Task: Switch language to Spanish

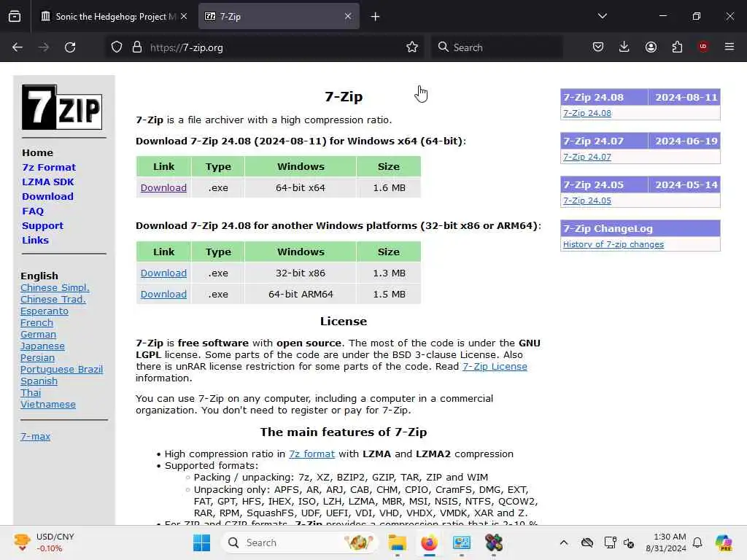Action: [x=39, y=381]
